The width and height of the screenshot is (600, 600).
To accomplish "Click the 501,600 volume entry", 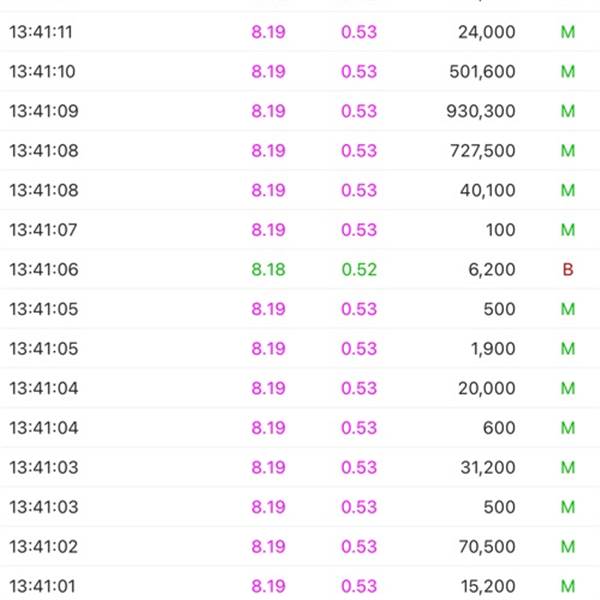I will pyautogui.click(x=481, y=72).
